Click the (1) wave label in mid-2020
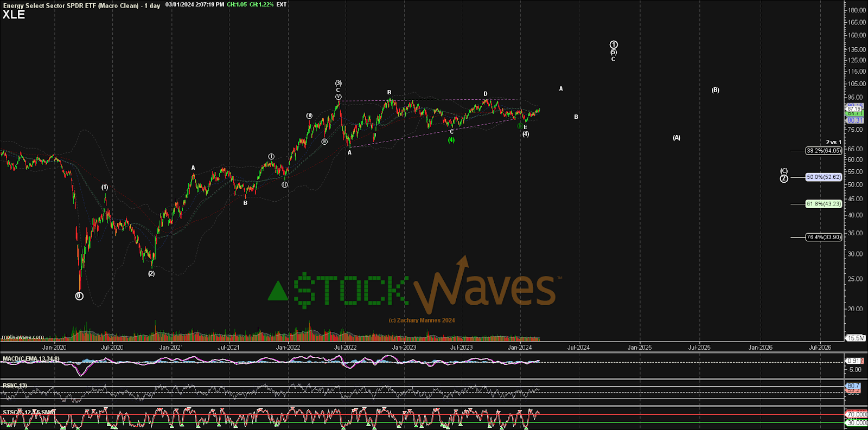Viewport: 868px width, 430px height. click(x=105, y=187)
